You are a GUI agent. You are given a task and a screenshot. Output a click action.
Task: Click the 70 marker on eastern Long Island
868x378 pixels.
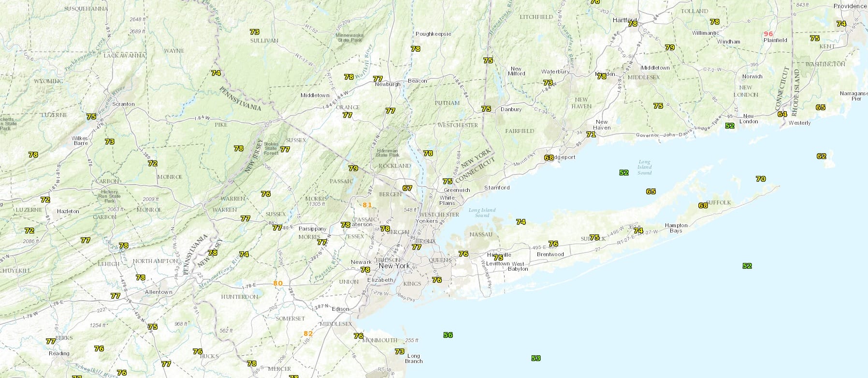coord(761,179)
